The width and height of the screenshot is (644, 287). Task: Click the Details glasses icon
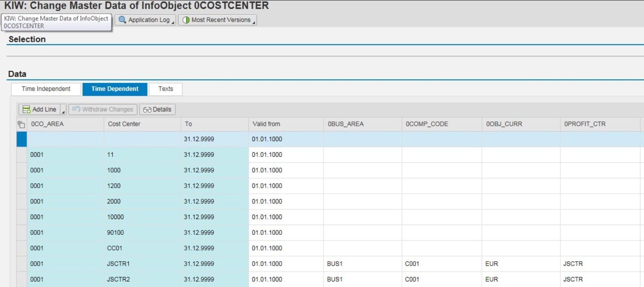point(147,109)
